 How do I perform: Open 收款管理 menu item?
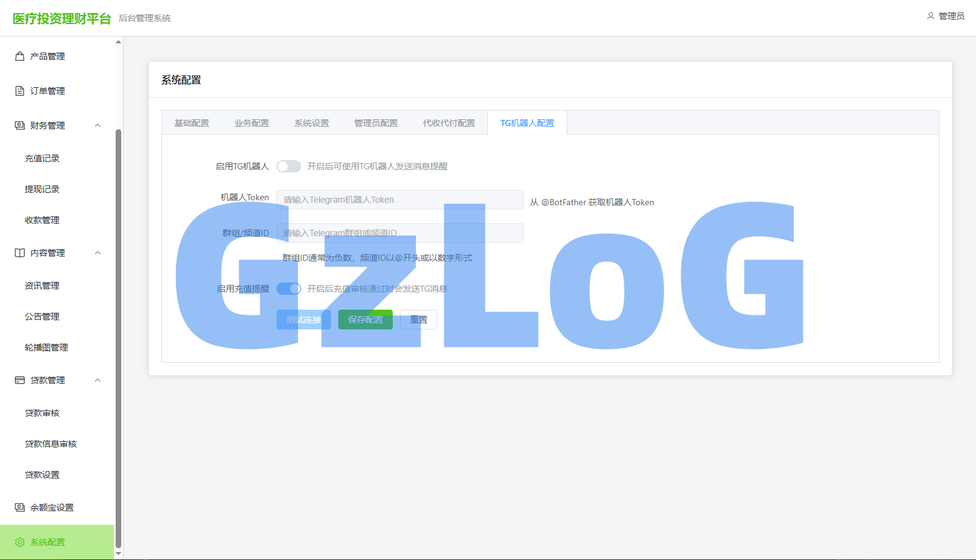57,220
